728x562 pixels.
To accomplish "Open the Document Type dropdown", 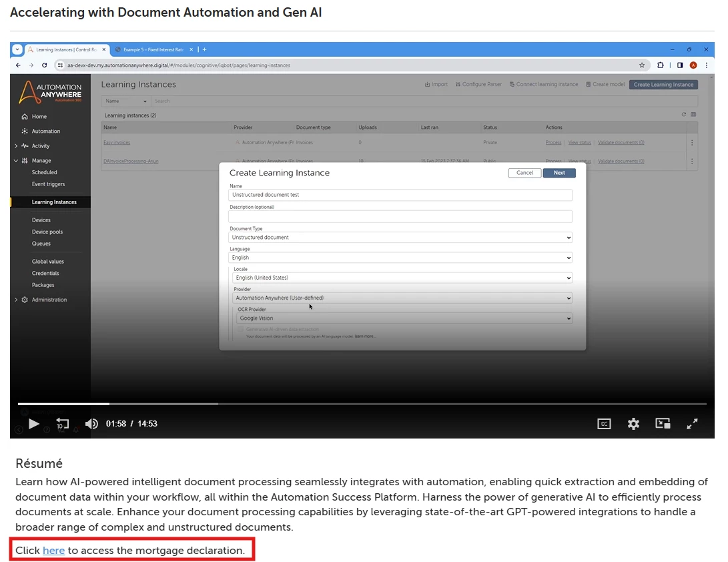I will (400, 238).
